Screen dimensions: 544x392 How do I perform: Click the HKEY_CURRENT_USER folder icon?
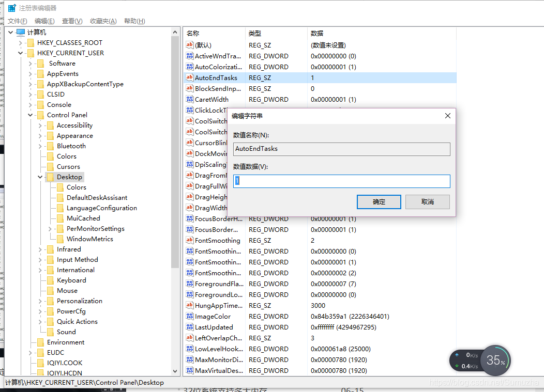pyautogui.click(x=31, y=53)
